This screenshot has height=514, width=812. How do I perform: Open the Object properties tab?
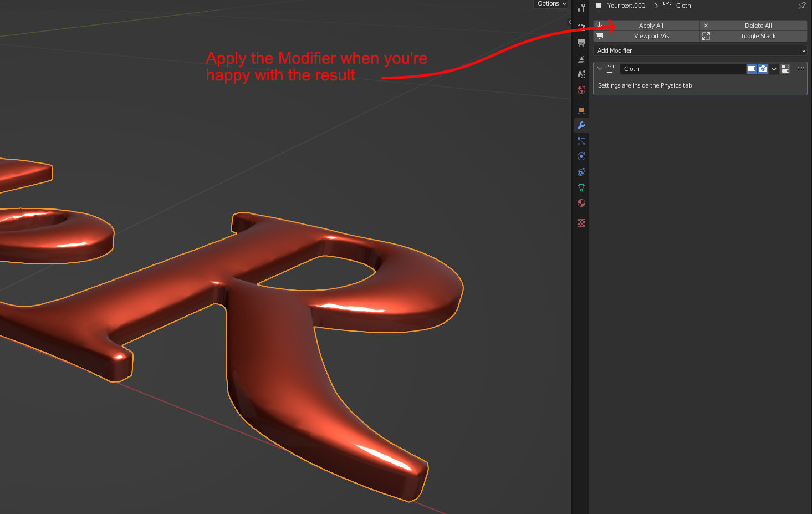coord(581,110)
